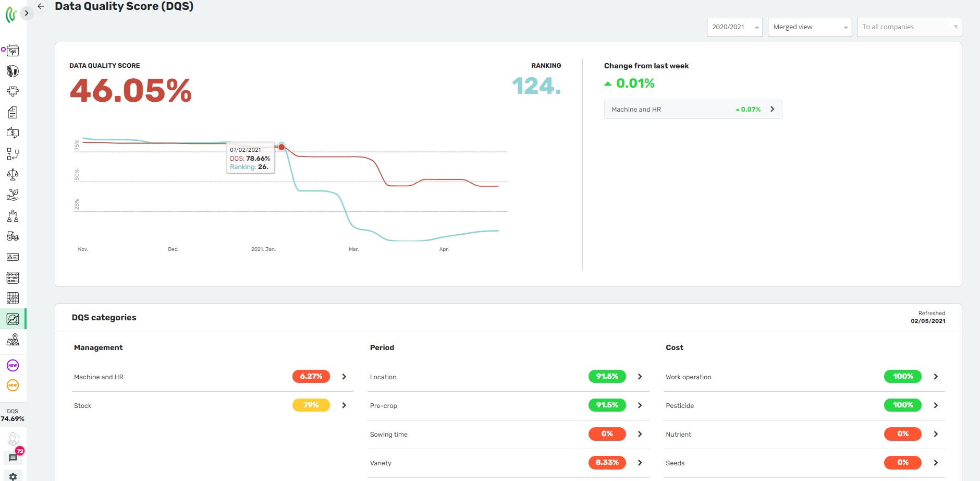This screenshot has width=980, height=481.
Task: Open settings gear in the sidebar
Action: (13, 476)
